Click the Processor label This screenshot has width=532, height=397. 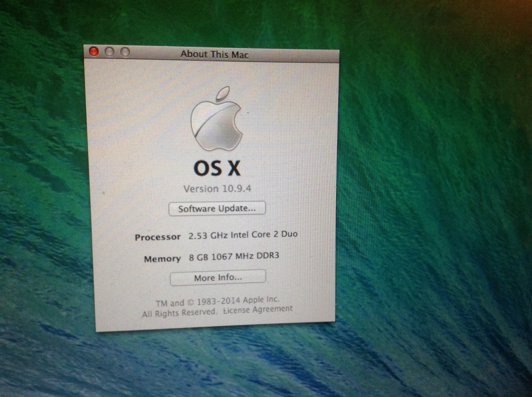[x=158, y=237]
